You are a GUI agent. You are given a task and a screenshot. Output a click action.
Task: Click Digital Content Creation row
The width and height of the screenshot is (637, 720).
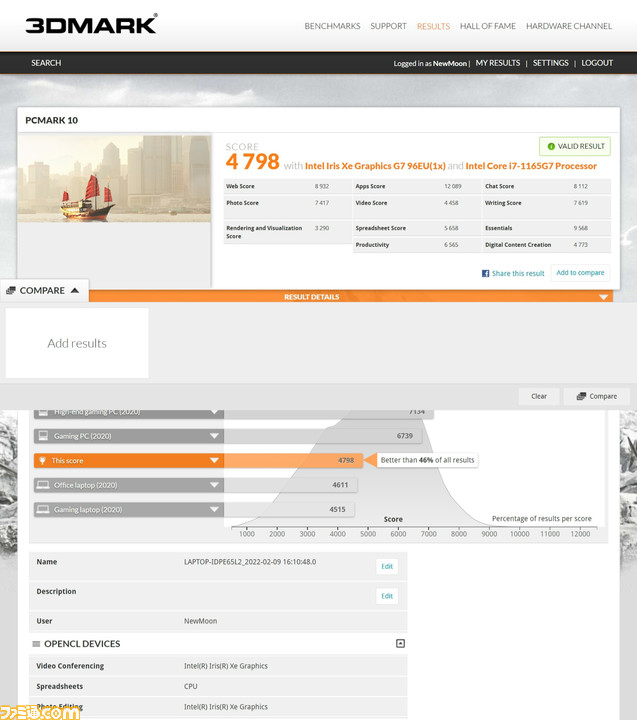tap(547, 245)
